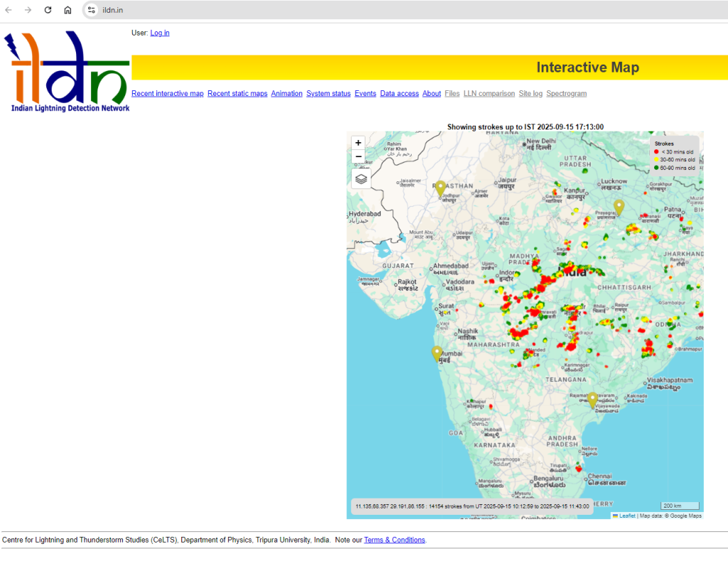Open Terms & Conditions link
This screenshot has height=571, width=728.
(394, 540)
